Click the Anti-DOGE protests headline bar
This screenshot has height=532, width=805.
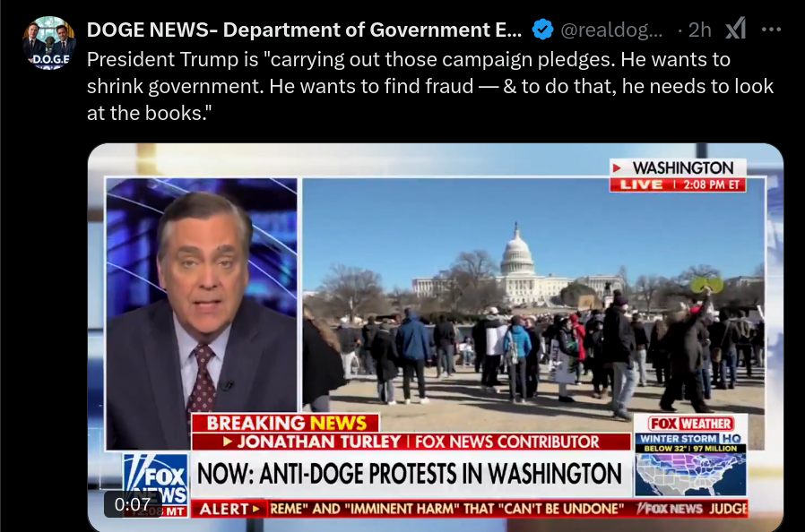[411, 474]
